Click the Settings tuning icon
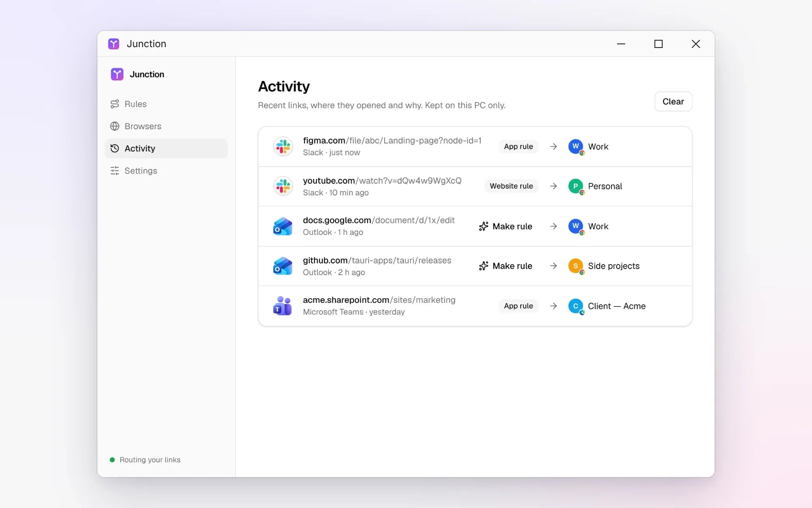The width and height of the screenshot is (812, 508). pyautogui.click(x=115, y=171)
